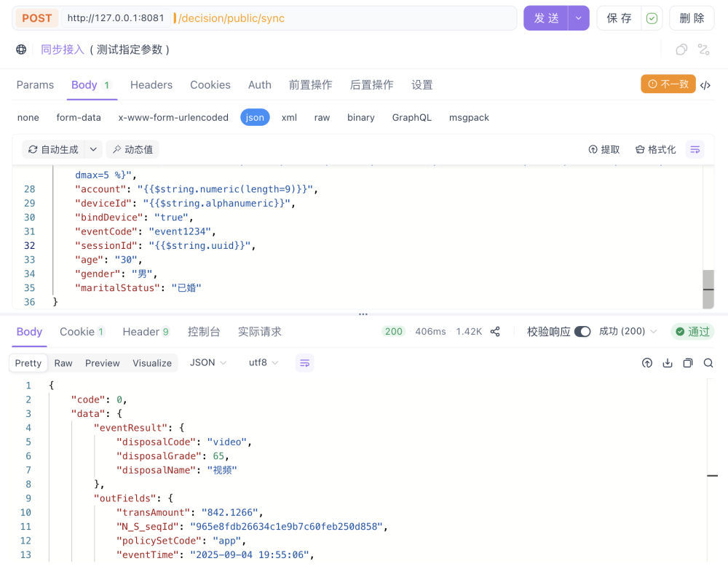Select the form-data body type
The image size is (728, 569).
click(79, 117)
